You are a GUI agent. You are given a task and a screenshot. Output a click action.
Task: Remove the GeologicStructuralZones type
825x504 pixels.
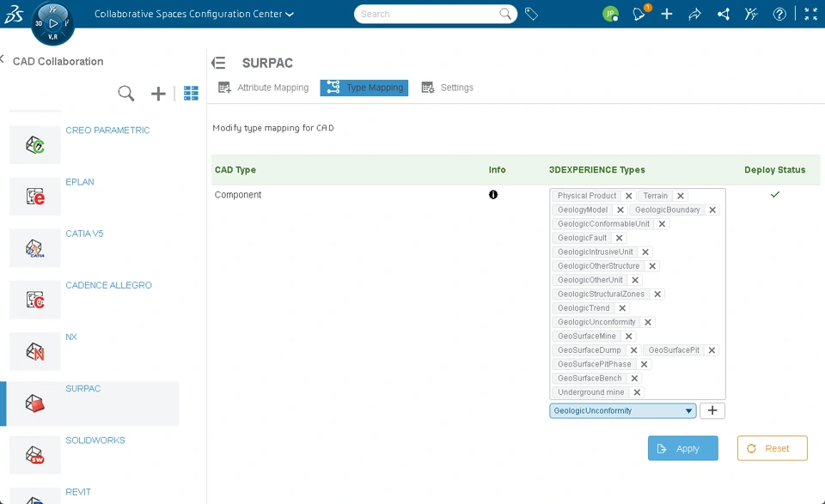[x=657, y=294]
